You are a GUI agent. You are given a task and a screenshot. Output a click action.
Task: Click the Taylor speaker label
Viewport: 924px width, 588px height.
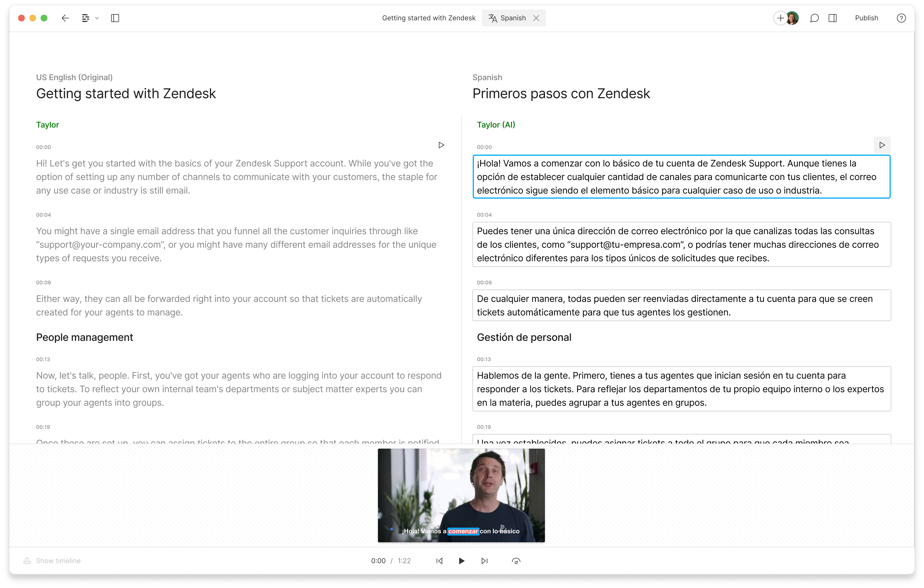48,125
